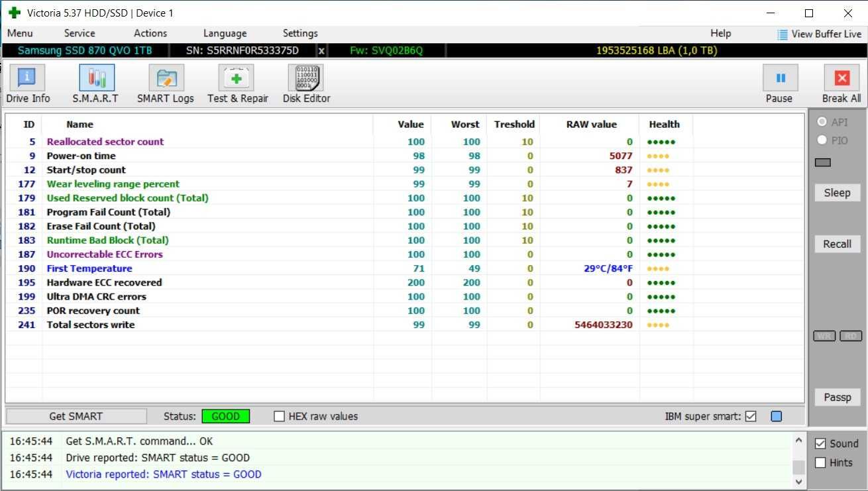Click the 1953525168 LBA capacity field

point(657,51)
